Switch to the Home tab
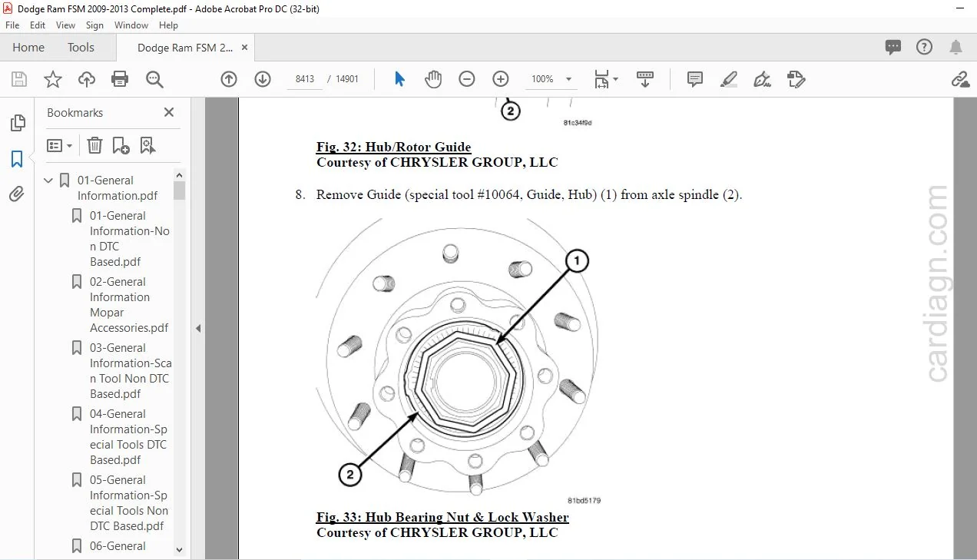The height and width of the screenshot is (560, 977). click(x=28, y=48)
